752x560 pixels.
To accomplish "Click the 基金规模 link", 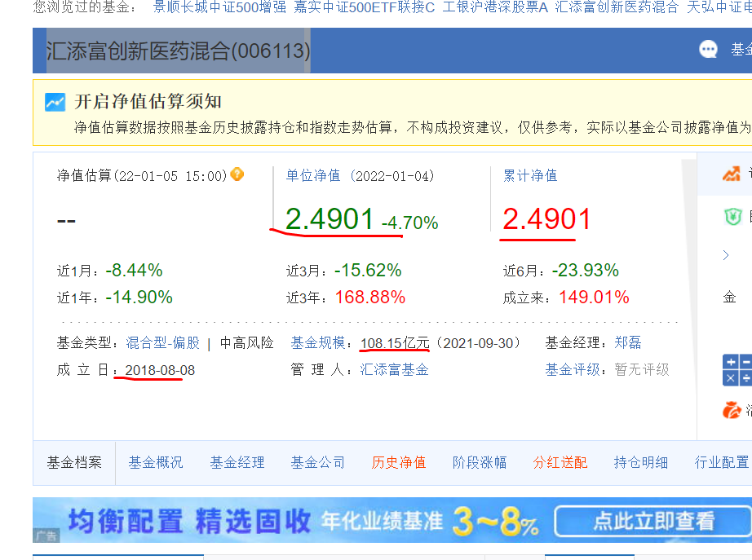I will [x=318, y=343].
